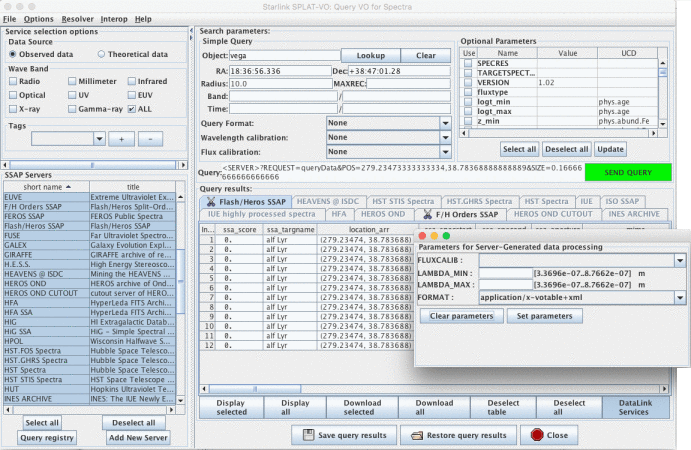Screen dimensions: 691x450
Task: Click the icon on the F/H Orders SSAP tab
Action: coord(427,214)
